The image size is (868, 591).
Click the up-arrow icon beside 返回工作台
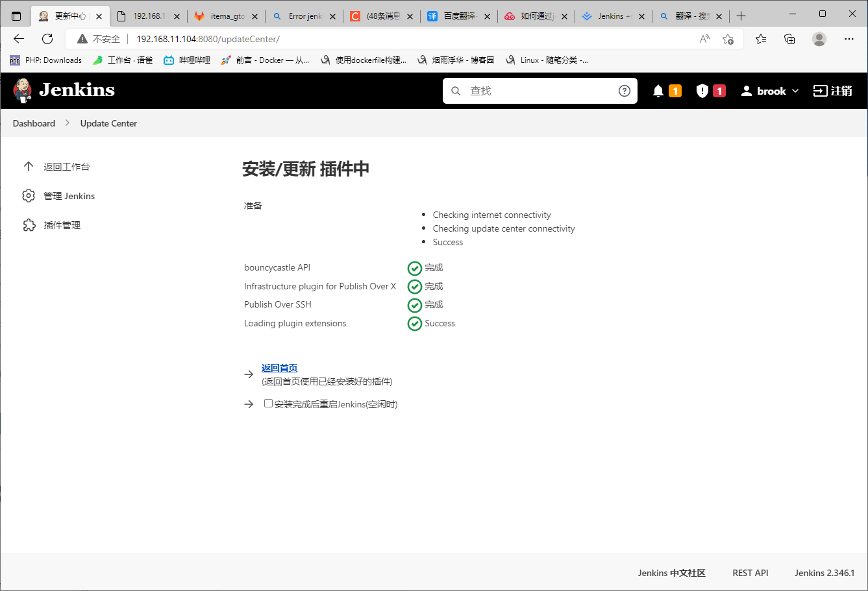29,167
